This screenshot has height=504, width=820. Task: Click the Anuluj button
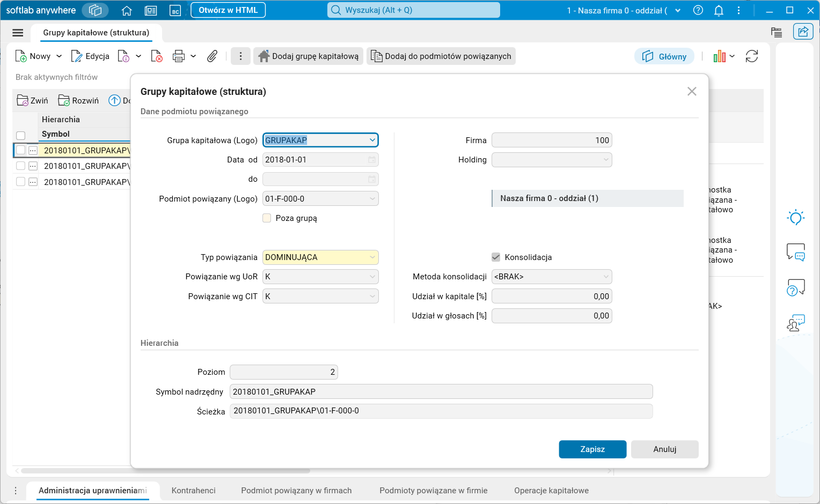(x=664, y=449)
